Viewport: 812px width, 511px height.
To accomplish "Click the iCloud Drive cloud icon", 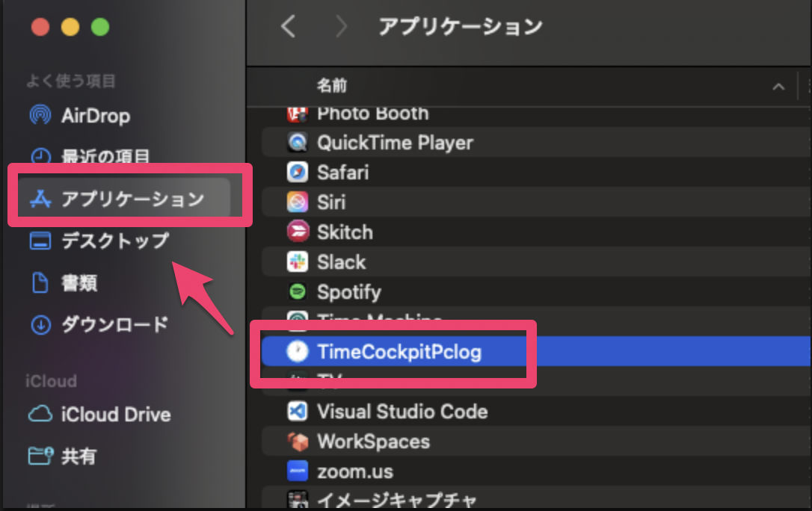I will (40, 415).
